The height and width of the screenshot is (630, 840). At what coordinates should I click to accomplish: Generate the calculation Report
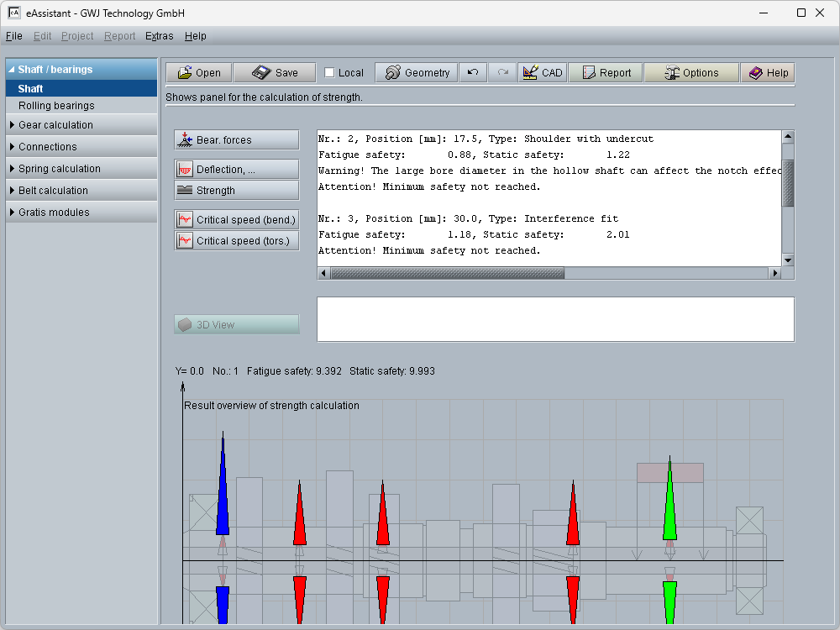tap(606, 73)
